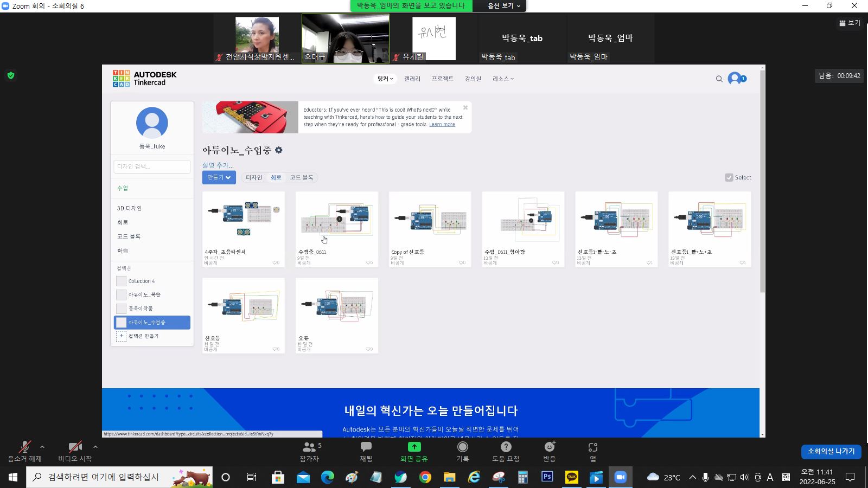
Task: Click the 소회의실 나가기 button
Action: pyautogui.click(x=831, y=451)
